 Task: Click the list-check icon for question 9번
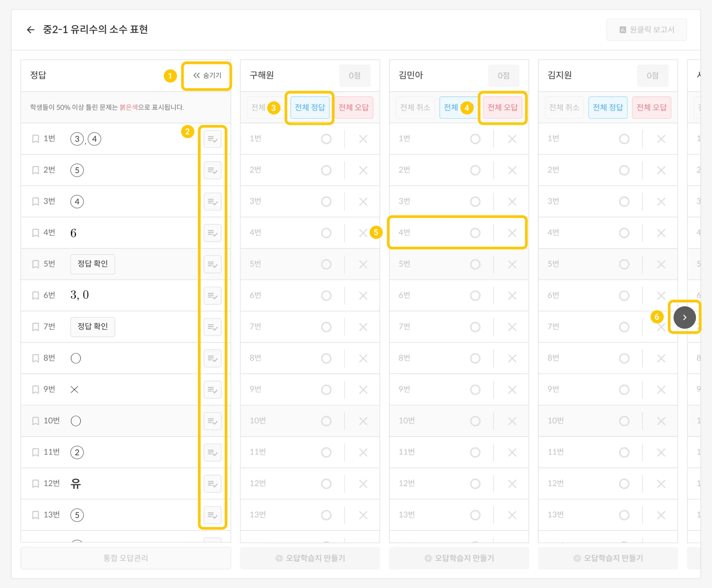click(212, 390)
